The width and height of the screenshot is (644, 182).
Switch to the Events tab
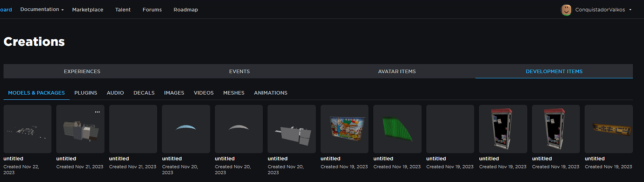239,71
